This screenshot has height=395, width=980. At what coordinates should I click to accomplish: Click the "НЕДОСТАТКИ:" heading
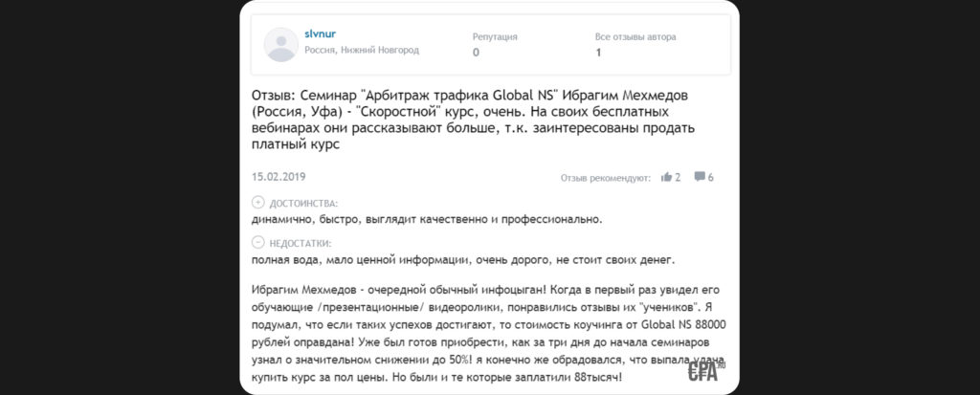(301, 243)
